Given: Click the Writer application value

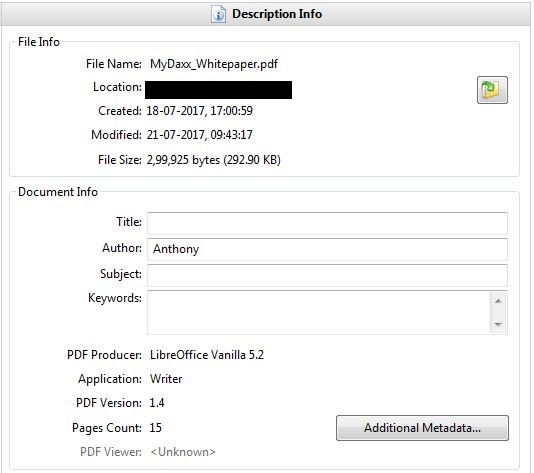Looking at the screenshot, I should coord(166,379).
